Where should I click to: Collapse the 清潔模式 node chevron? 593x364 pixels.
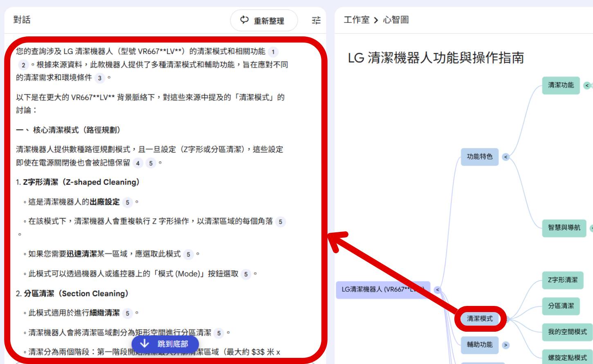[508, 319]
